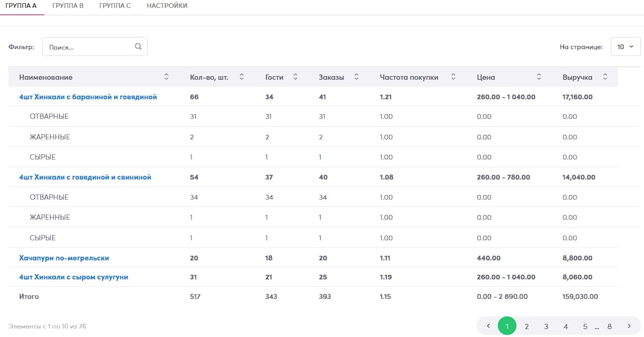The image size is (644, 337).
Task: Go to previous page arrow
Action: (488, 326)
